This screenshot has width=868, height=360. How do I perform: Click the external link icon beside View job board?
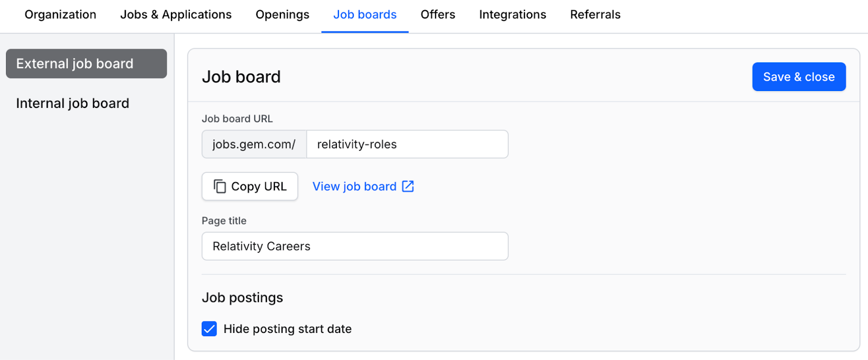[408, 187]
